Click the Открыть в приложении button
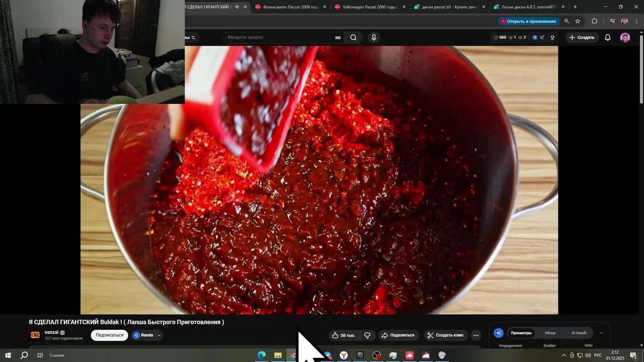 [x=528, y=21]
